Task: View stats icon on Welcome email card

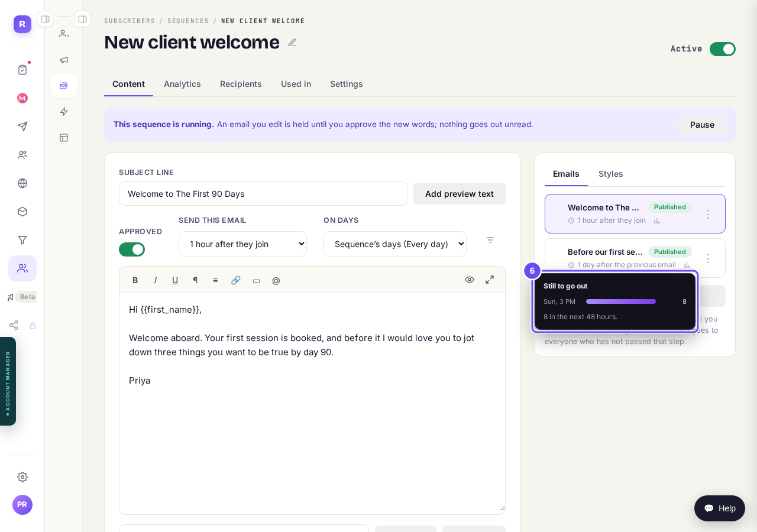Action: pyautogui.click(x=657, y=220)
